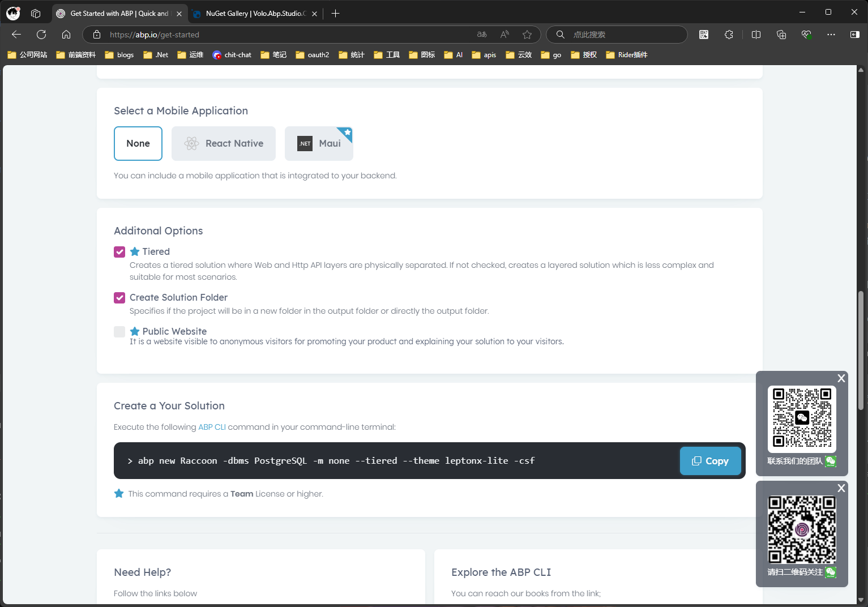868x607 pixels.
Task: Open the Rider插件 bookmark folder
Action: [627, 55]
